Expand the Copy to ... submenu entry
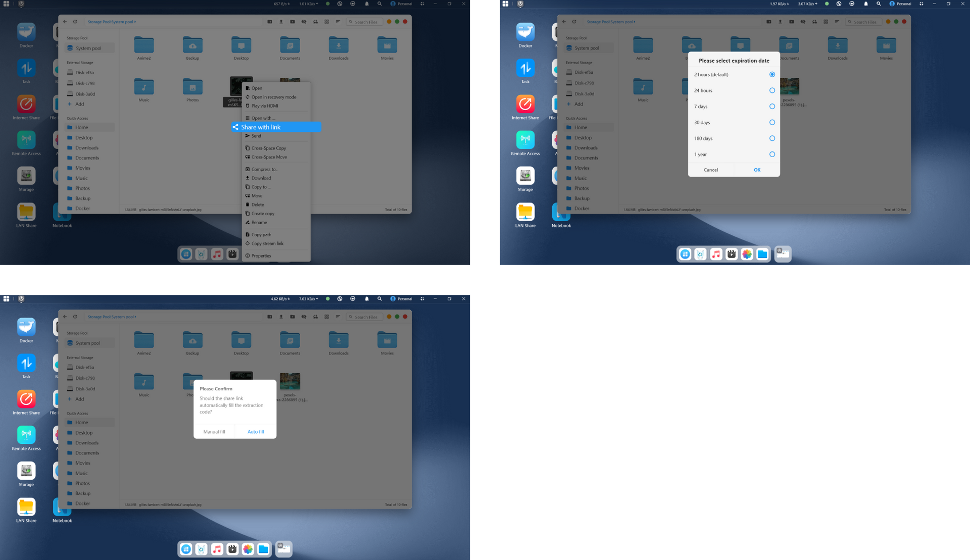Screen dimensions: 970x560 tap(261, 187)
